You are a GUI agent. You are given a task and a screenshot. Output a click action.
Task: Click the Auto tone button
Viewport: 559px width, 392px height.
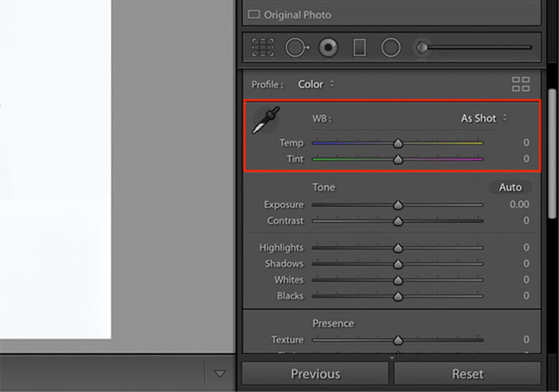coord(510,187)
